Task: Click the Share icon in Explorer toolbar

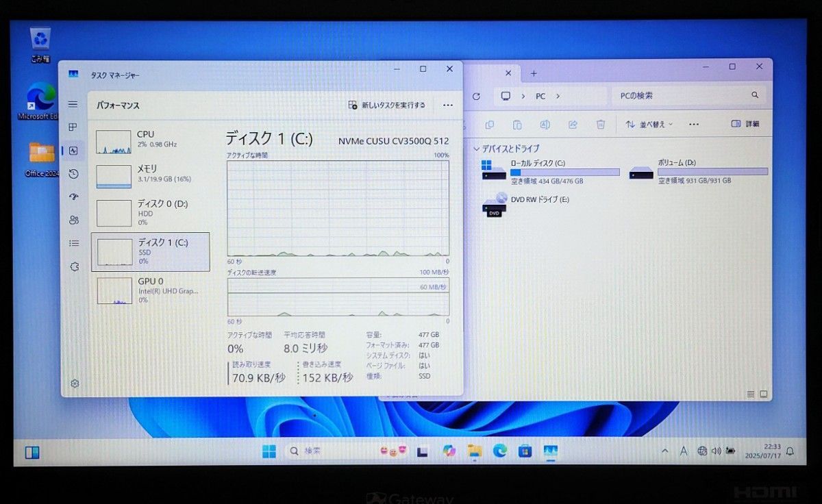Action: [x=572, y=125]
